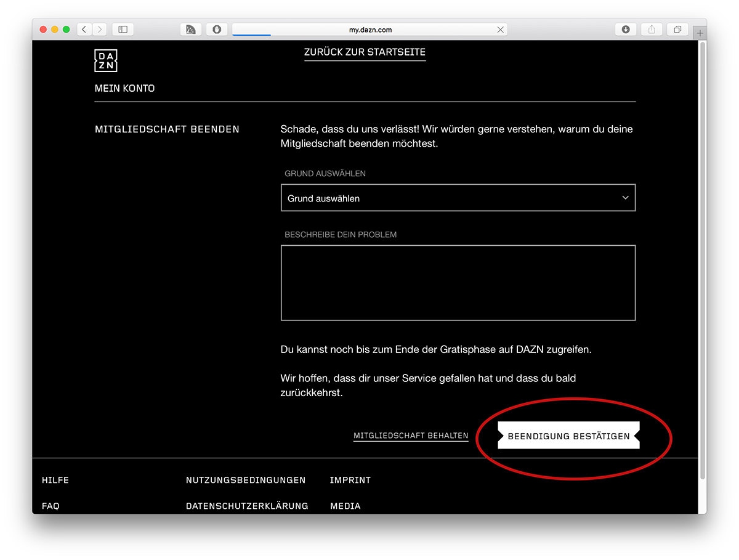Click in the 'Beschreibe dein Problem' text area
The width and height of the screenshot is (739, 560).
458,283
